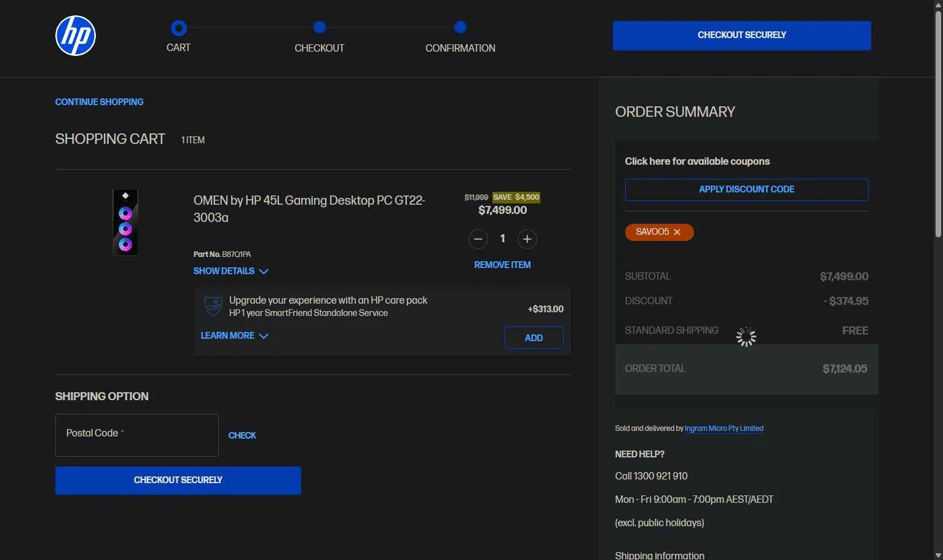
Task: Click the NEED HELP? heading
Action: click(640, 454)
